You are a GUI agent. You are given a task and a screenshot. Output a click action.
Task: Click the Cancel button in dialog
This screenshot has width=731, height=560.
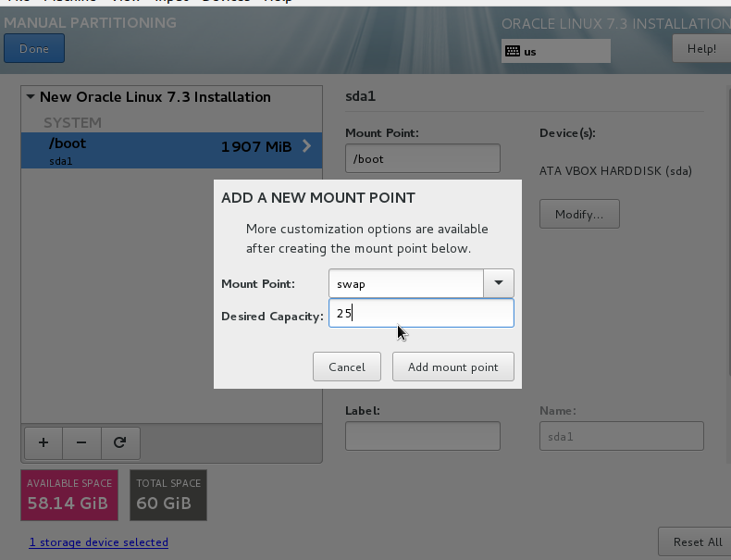click(x=347, y=367)
